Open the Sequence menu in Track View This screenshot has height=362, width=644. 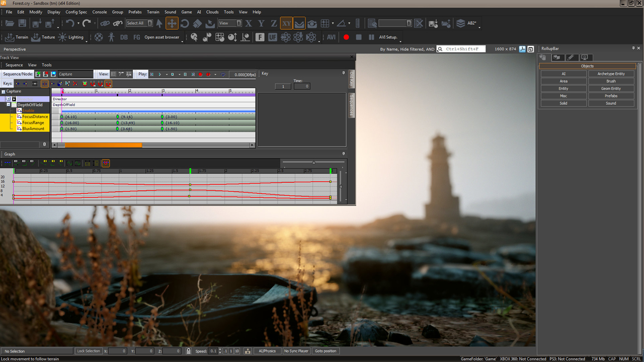tap(14, 65)
